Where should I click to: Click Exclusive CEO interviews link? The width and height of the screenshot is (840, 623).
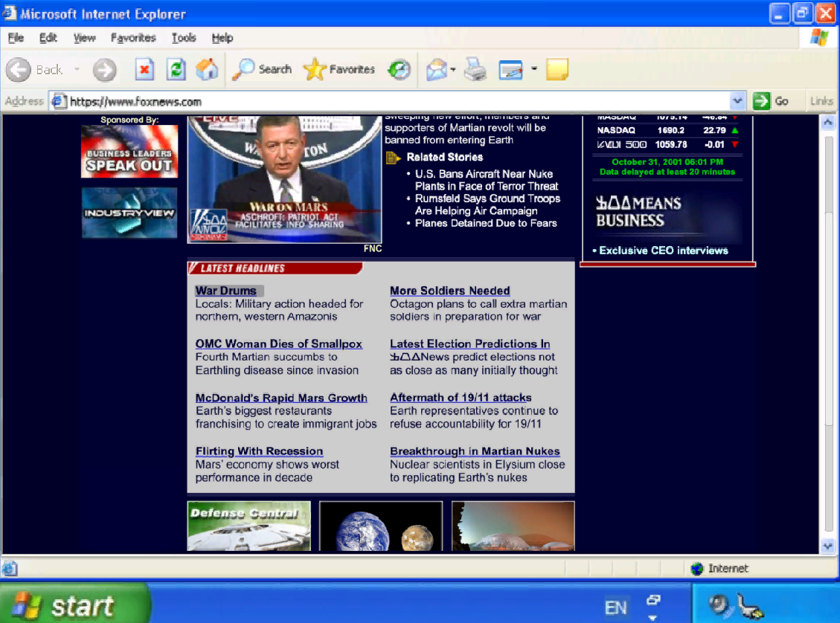(x=663, y=251)
